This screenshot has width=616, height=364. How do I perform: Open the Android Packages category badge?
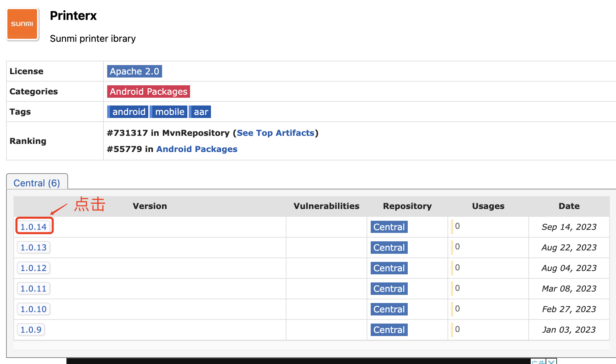149,92
